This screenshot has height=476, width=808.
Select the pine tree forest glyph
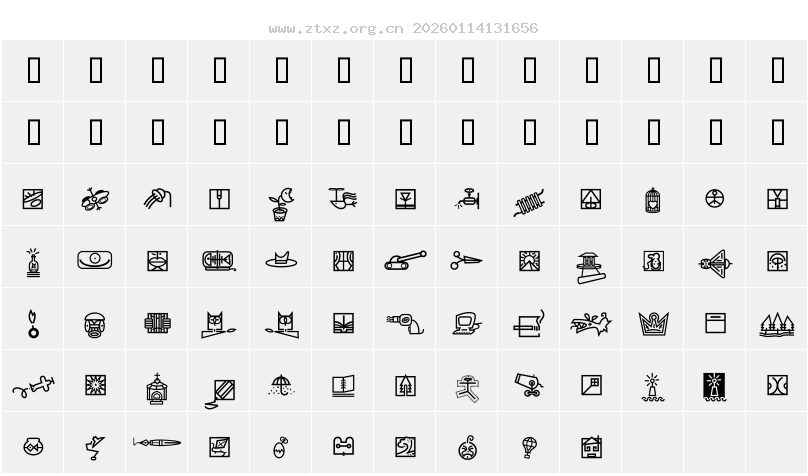(777, 325)
